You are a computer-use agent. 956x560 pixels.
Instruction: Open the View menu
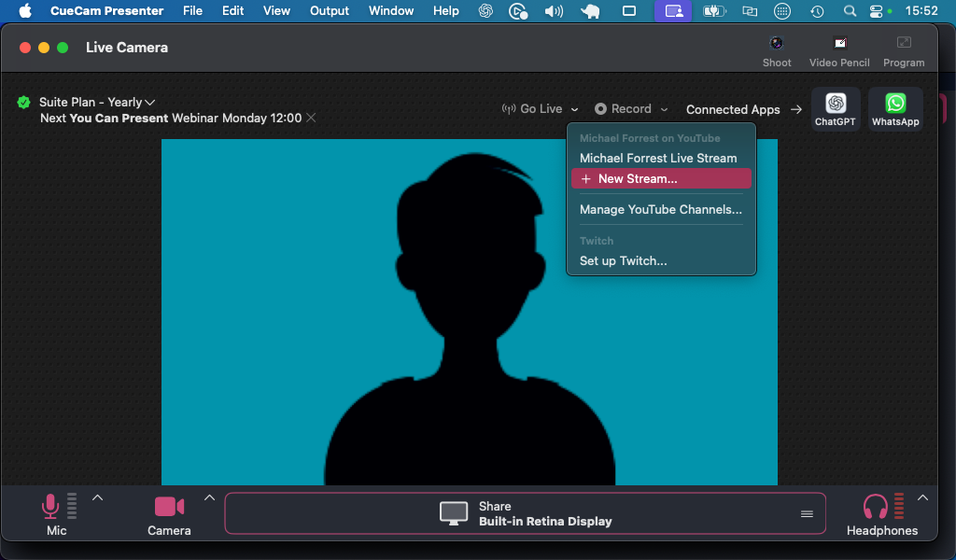[x=276, y=11]
